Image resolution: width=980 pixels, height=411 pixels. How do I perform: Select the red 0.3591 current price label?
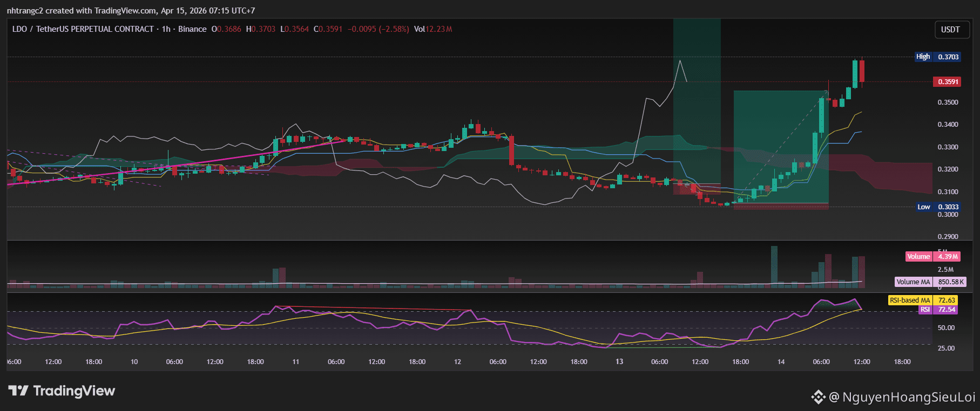click(x=948, y=82)
